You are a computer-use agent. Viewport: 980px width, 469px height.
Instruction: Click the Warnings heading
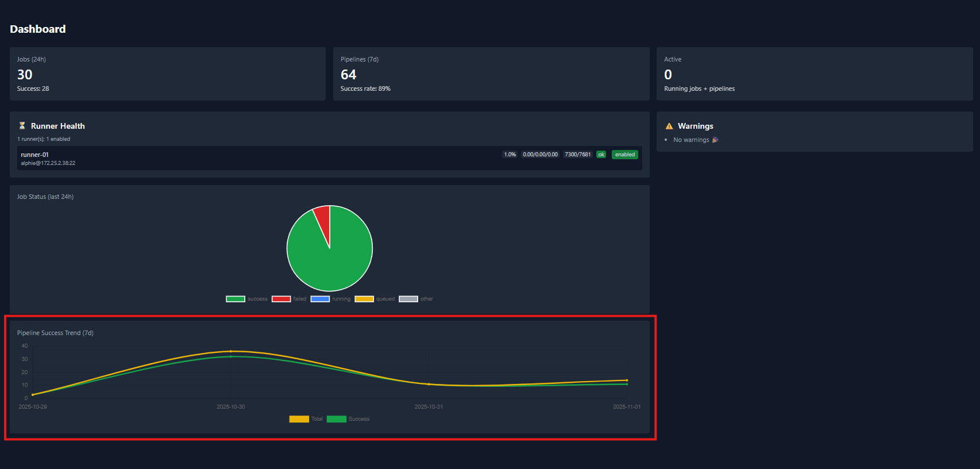click(x=696, y=126)
